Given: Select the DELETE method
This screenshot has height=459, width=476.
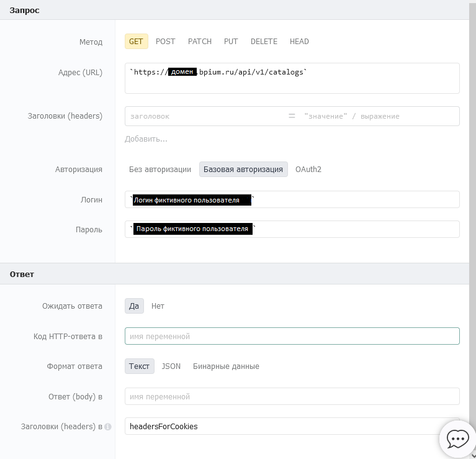Looking at the screenshot, I should click(x=264, y=42).
